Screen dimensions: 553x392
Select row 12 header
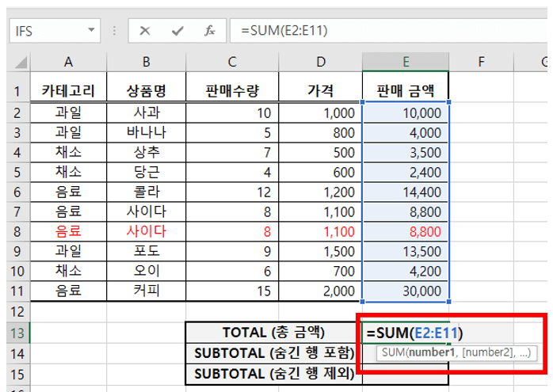[17, 312]
